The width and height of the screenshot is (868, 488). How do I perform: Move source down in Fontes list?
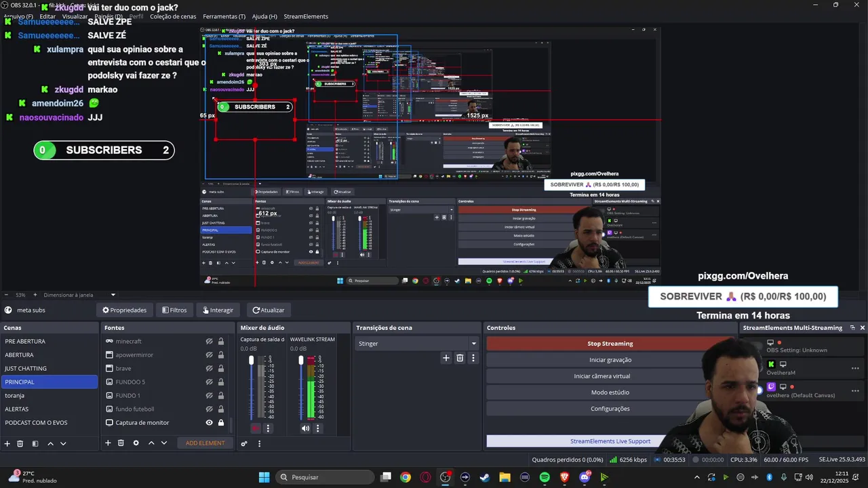[x=163, y=443]
